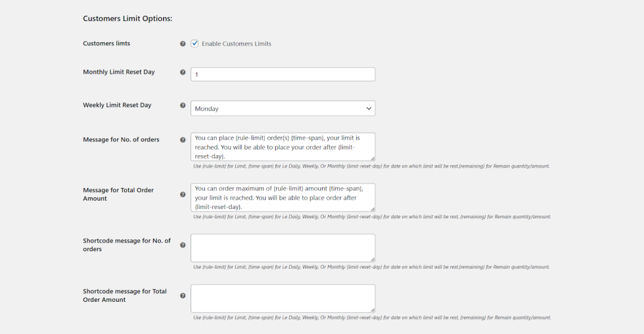This screenshot has height=334, width=644.
Task: Click resize handle of Message for Total Order Amount textarea
Action: pyautogui.click(x=373, y=209)
